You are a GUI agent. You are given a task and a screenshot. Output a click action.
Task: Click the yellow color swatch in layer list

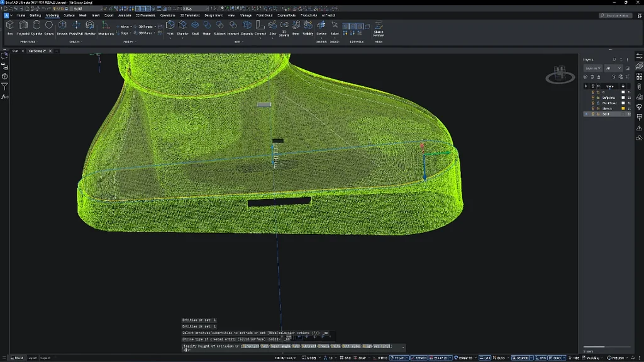[x=623, y=108]
